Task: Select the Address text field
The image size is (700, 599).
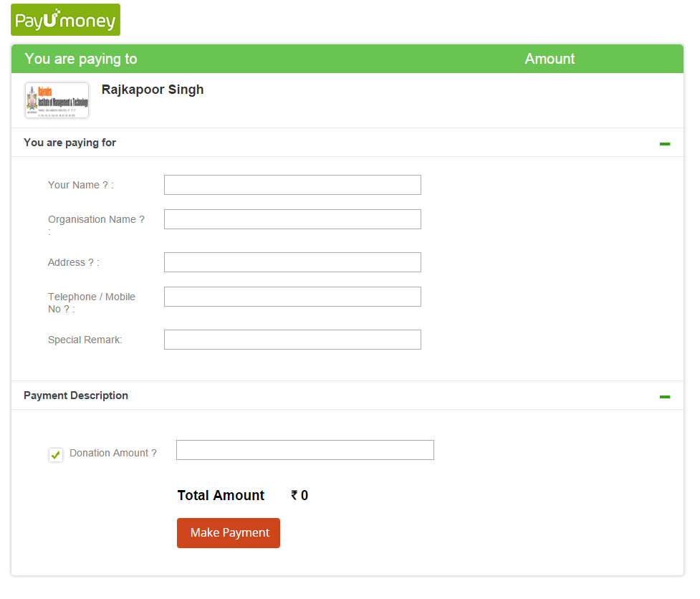Action: pos(292,262)
